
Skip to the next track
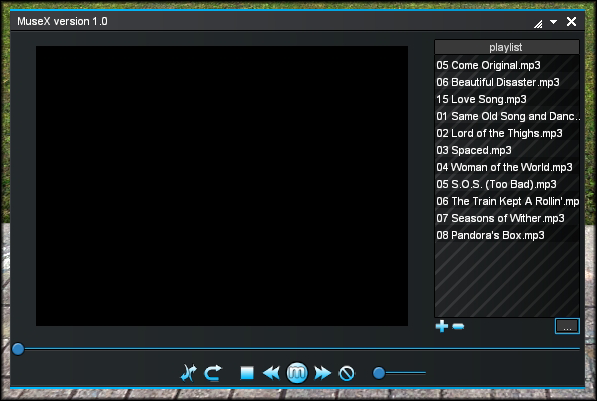click(322, 373)
